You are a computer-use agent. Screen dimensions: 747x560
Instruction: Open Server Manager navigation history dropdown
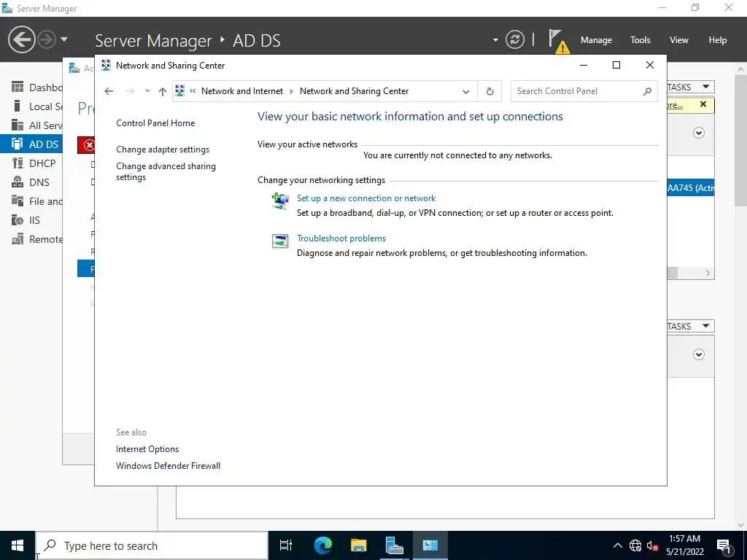64,39
